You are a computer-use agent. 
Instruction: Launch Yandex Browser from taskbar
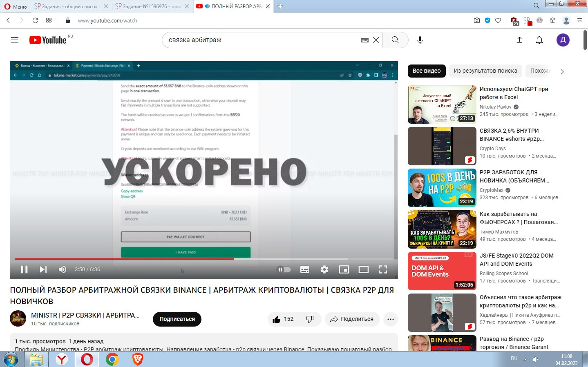click(x=62, y=359)
